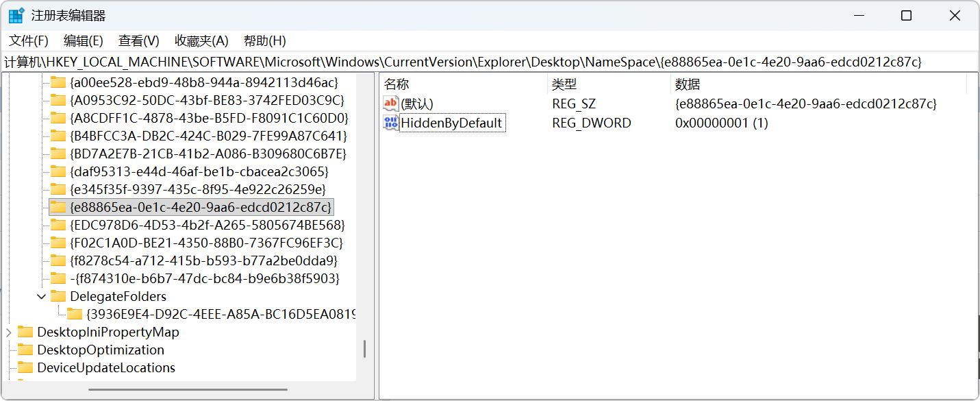Select the {a00ee528-ebd9-48b8-944a-8942113d46ac} key
Image resolution: width=980 pixels, height=401 pixels.
[x=204, y=82]
